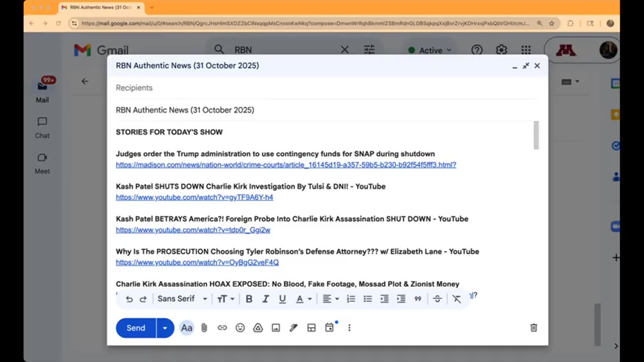Open the Google account avatar
This screenshot has height=362, width=644.
click(608, 50)
